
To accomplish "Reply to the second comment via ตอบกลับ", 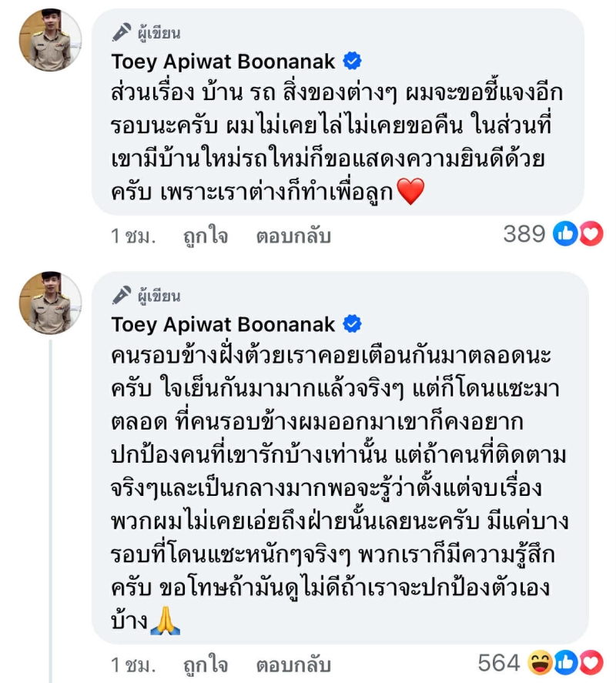I will pyautogui.click(x=293, y=664).
